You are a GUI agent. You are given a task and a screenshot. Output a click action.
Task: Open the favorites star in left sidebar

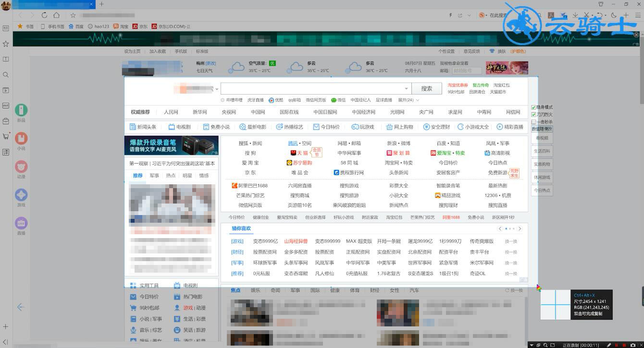point(6,44)
